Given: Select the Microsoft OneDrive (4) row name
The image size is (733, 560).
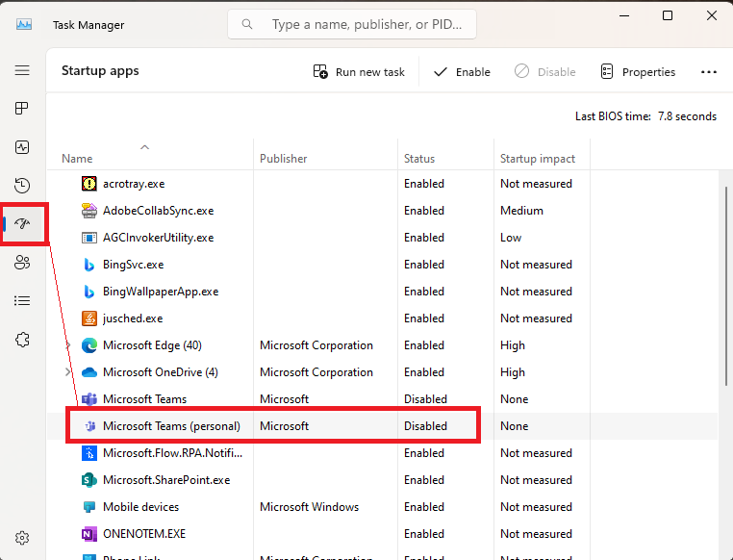Looking at the screenshot, I should pyautogui.click(x=161, y=372).
